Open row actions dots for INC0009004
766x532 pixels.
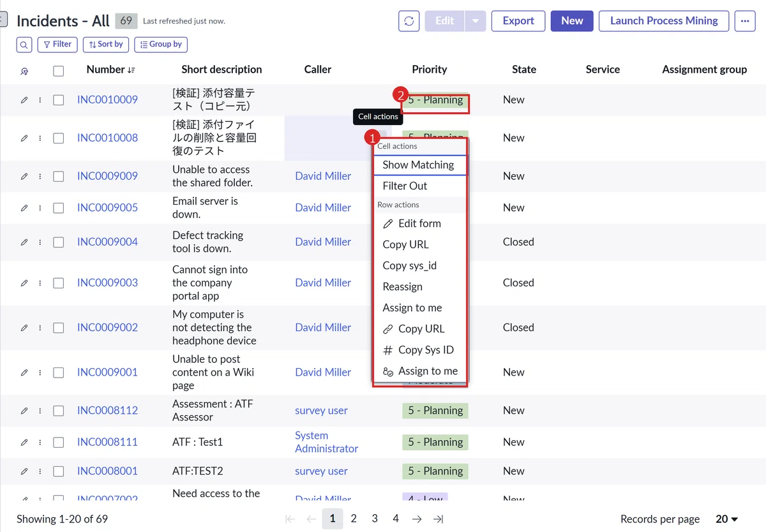[40, 242]
